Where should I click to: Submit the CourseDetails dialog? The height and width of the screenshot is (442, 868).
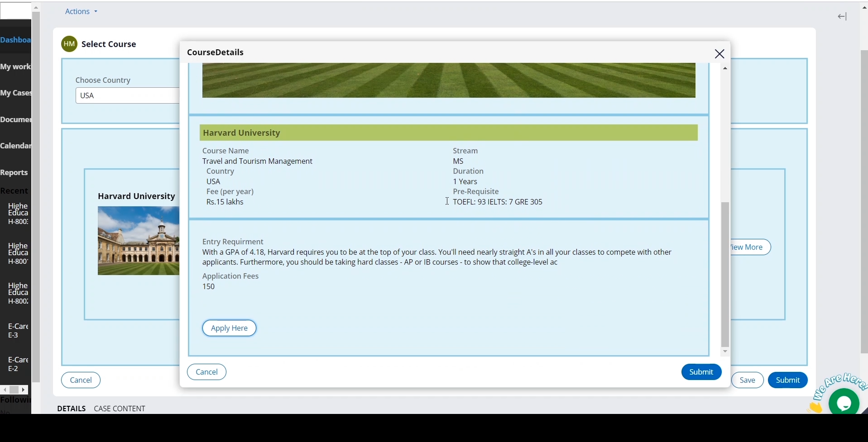[x=701, y=372]
